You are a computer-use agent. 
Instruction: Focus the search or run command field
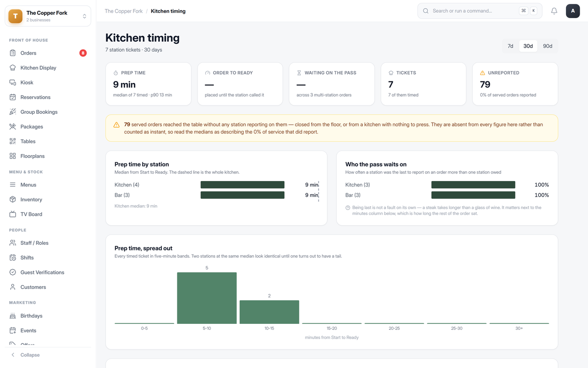click(480, 11)
